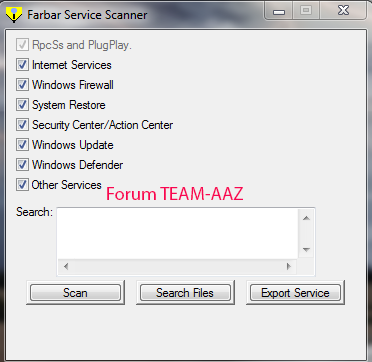Click the Export Service button
The width and height of the screenshot is (372, 362).
[x=295, y=293]
